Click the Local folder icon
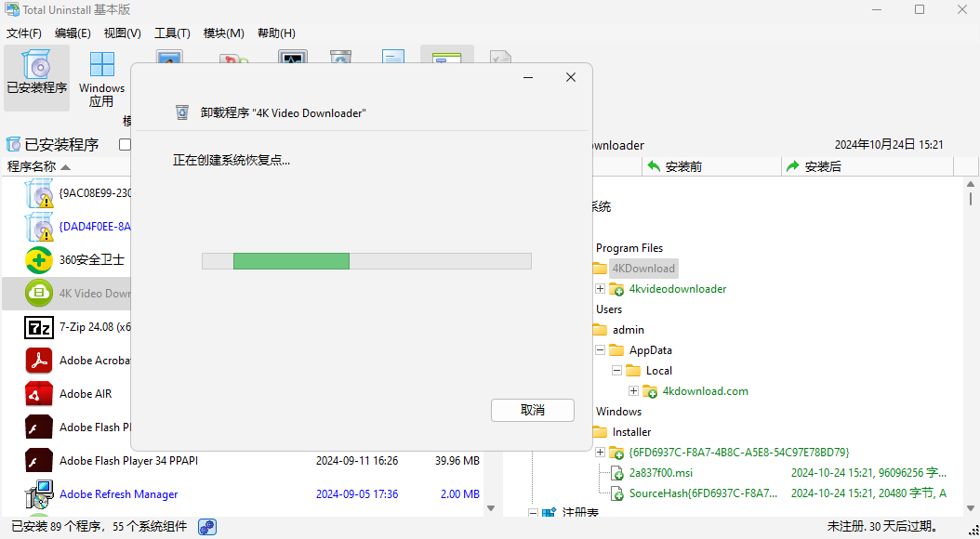The height and width of the screenshot is (539, 980). 633,371
